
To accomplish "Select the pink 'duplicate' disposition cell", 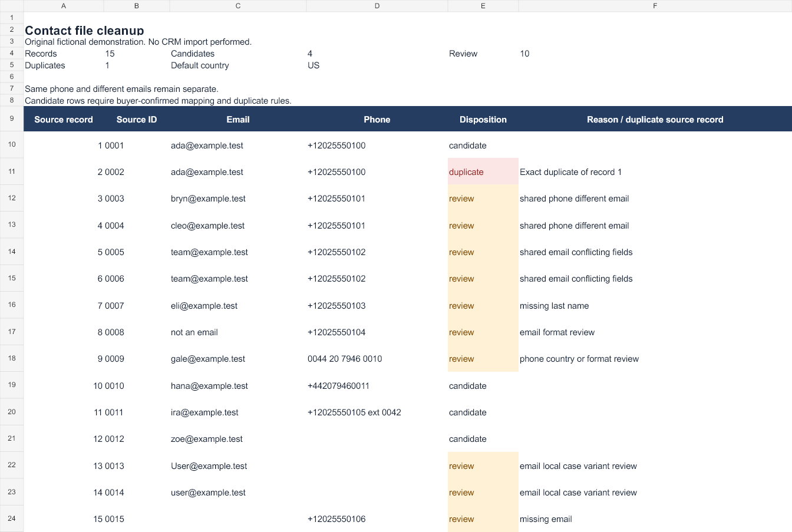I will click(x=483, y=172).
